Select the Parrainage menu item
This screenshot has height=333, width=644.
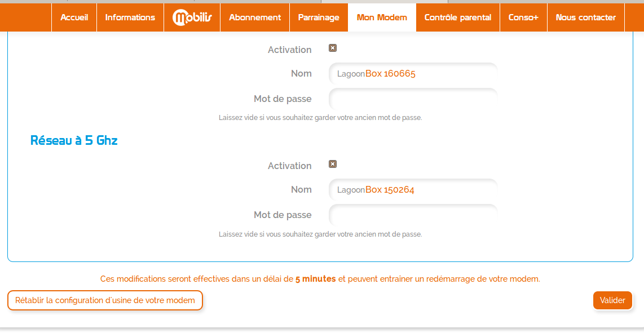tap(319, 17)
